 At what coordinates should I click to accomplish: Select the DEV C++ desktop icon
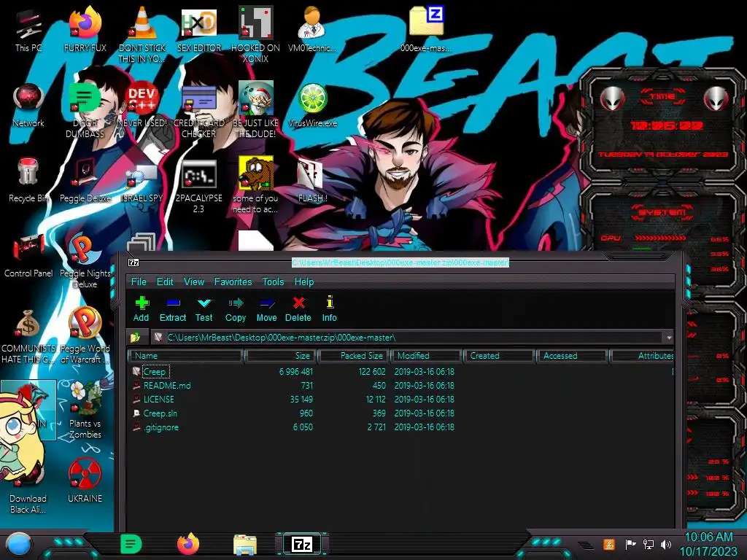point(142,106)
